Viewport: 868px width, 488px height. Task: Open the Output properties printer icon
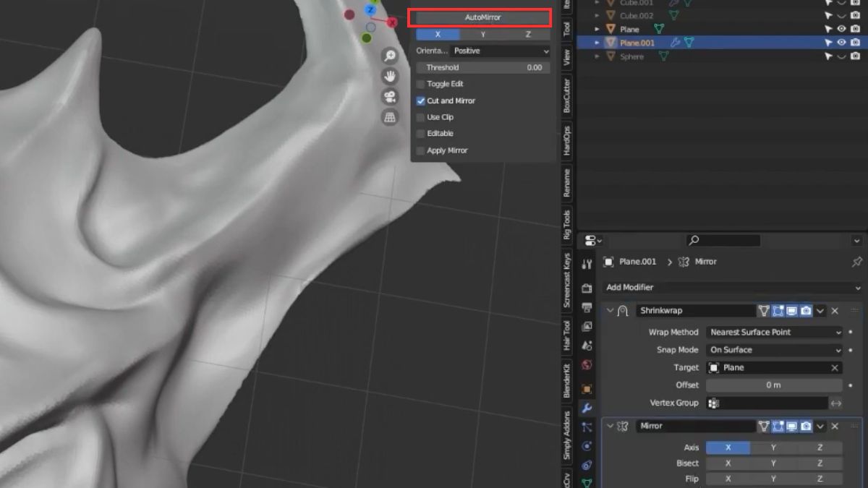587,309
